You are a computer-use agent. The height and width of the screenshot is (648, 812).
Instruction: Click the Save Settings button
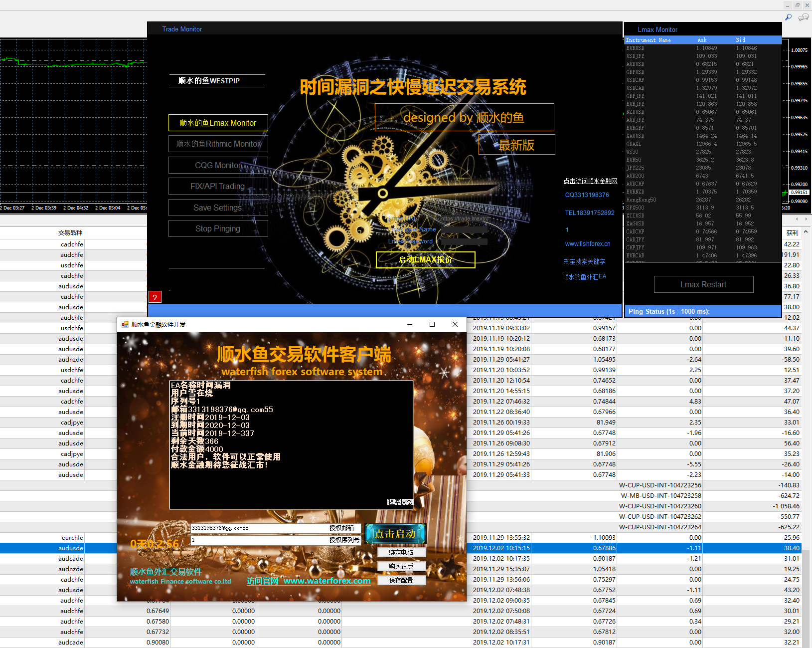coord(218,208)
